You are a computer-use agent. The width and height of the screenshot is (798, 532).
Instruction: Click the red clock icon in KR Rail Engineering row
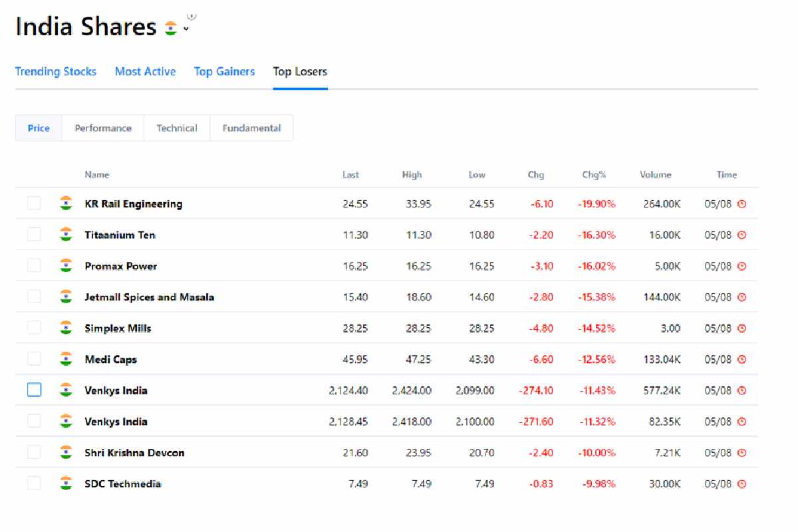742,204
